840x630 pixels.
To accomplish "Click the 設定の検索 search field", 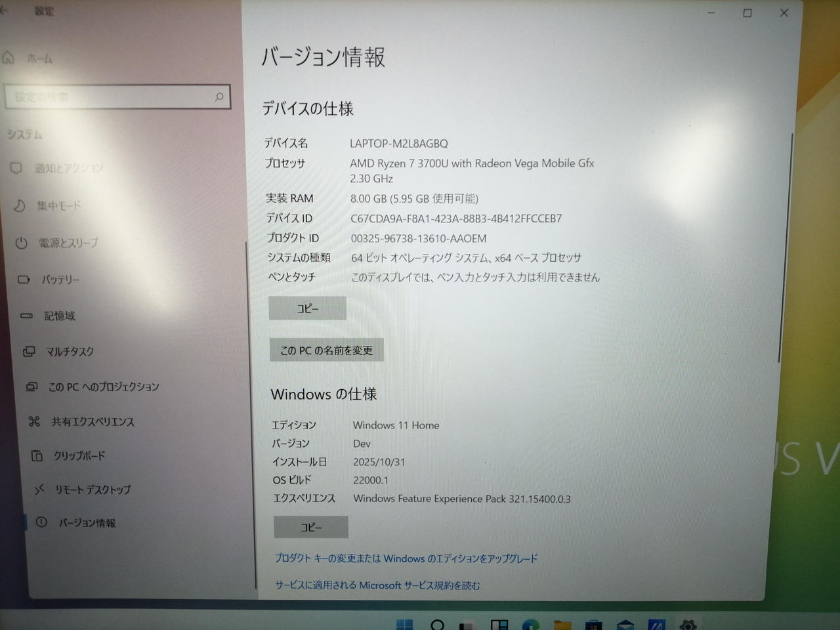I will pos(108,97).
